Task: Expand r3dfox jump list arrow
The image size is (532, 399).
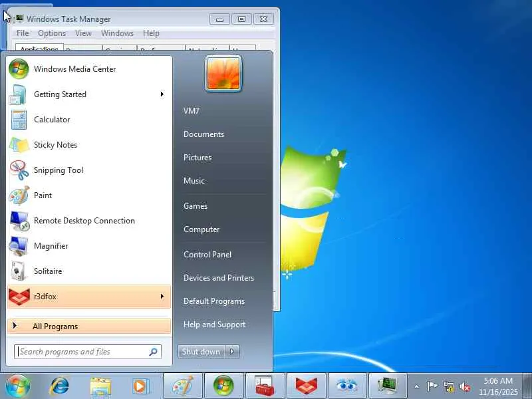Action: pos(162,296)
